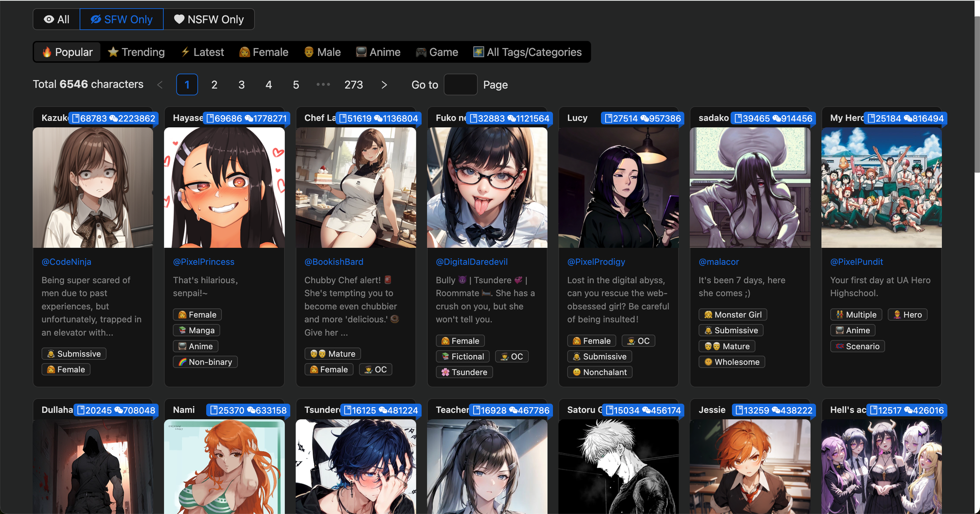This screenshot has width=980, height=514.
Task: Open the Game category tab
Action: click(x=437, y=52)
